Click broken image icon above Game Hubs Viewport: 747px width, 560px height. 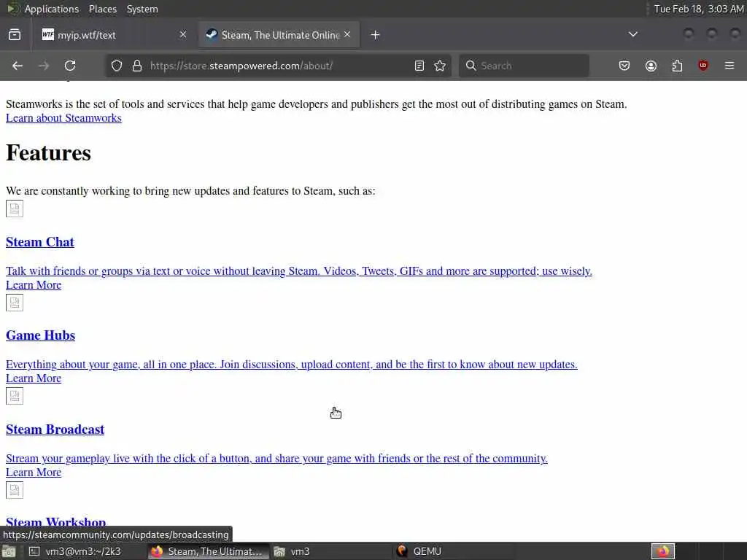[15, 303]
